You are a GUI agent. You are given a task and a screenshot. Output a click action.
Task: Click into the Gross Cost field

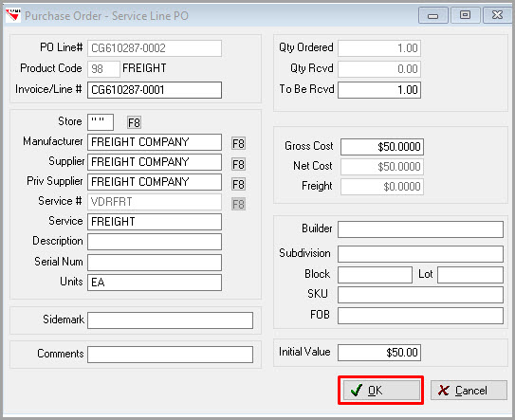(382, 146)
